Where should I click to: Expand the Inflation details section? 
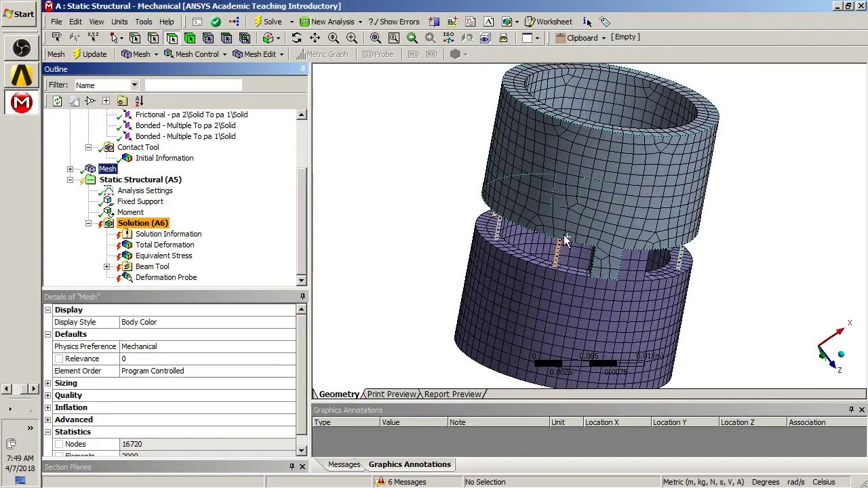tap(47, 407)
